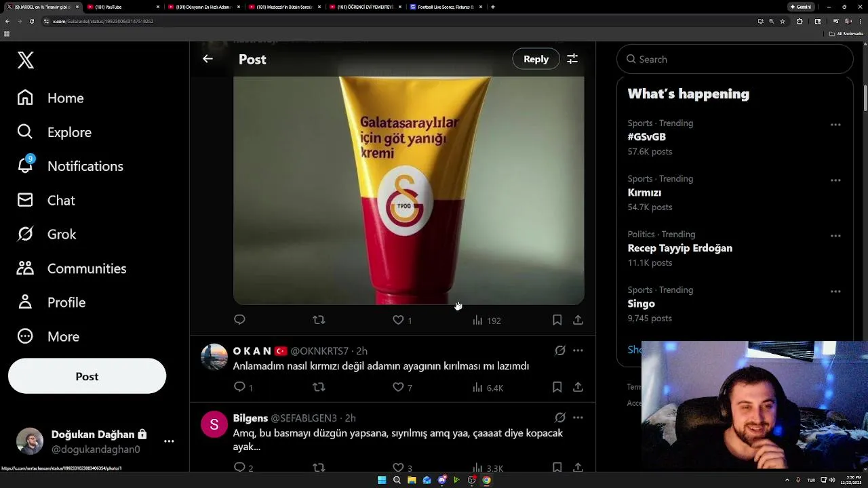Open the Galatasaray cream tube image

point(408,190)
